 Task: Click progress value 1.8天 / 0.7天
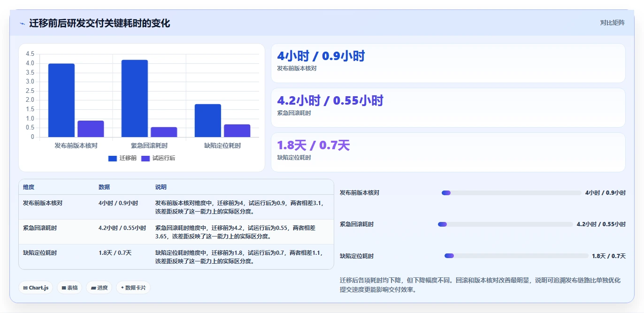click(609, 256)
